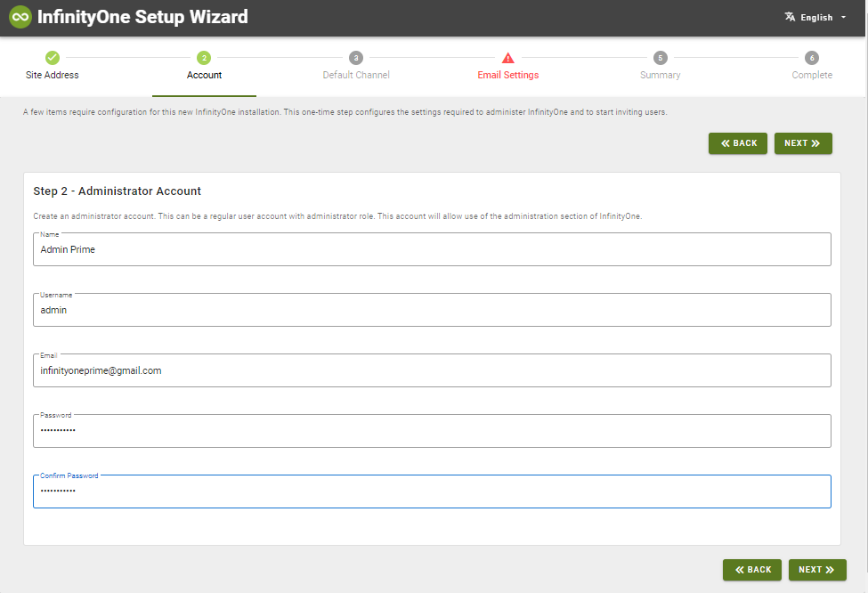Open the English language dropdown
This screenshot has height=593, width=868.
point(816,17)
